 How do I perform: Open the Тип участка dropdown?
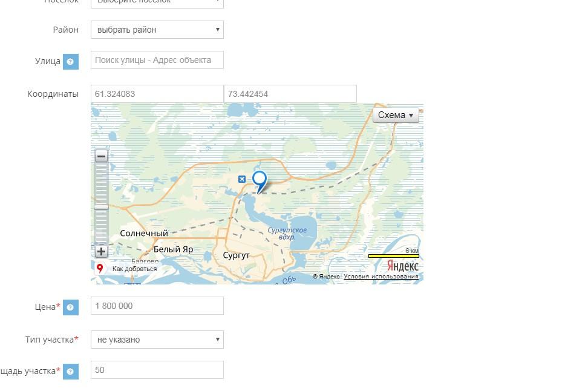pyautogui.click(x=157, y=340)
